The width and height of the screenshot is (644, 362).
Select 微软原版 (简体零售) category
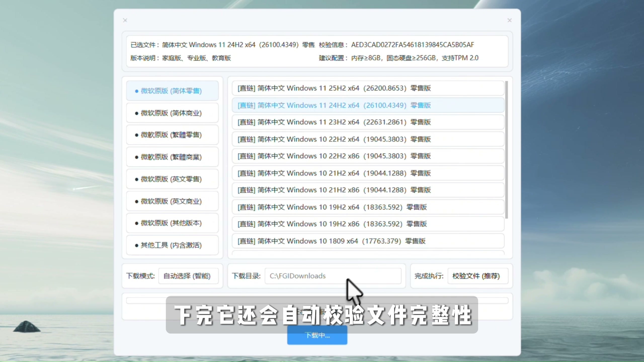coord(172,91)
